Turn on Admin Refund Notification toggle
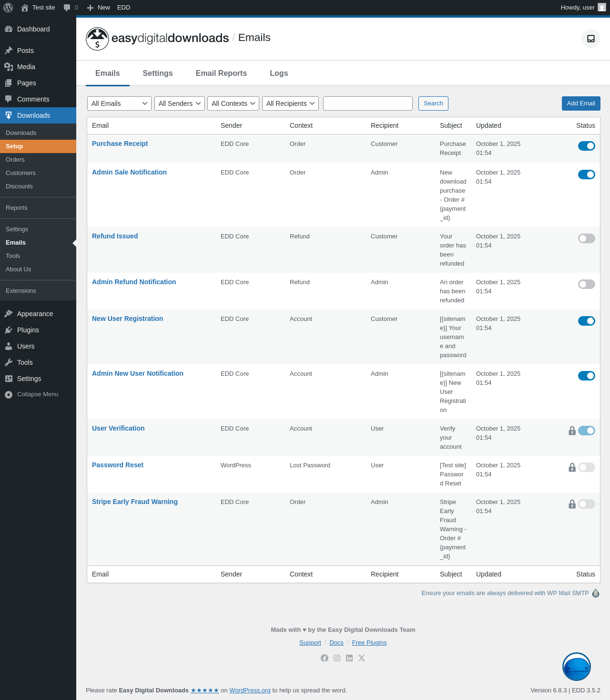The height and width of the screenshot is (700, 610). coord(587,284)
